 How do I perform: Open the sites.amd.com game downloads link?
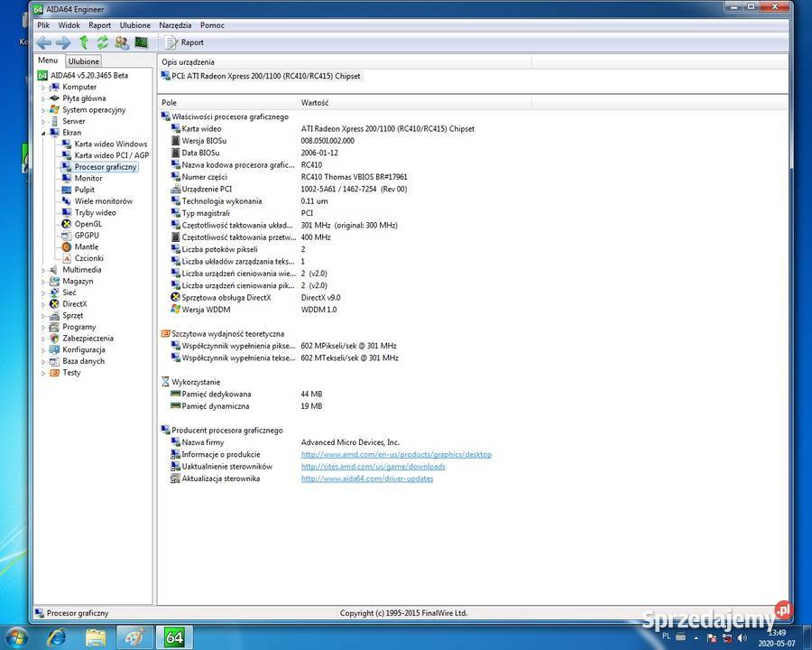point(374,467)
